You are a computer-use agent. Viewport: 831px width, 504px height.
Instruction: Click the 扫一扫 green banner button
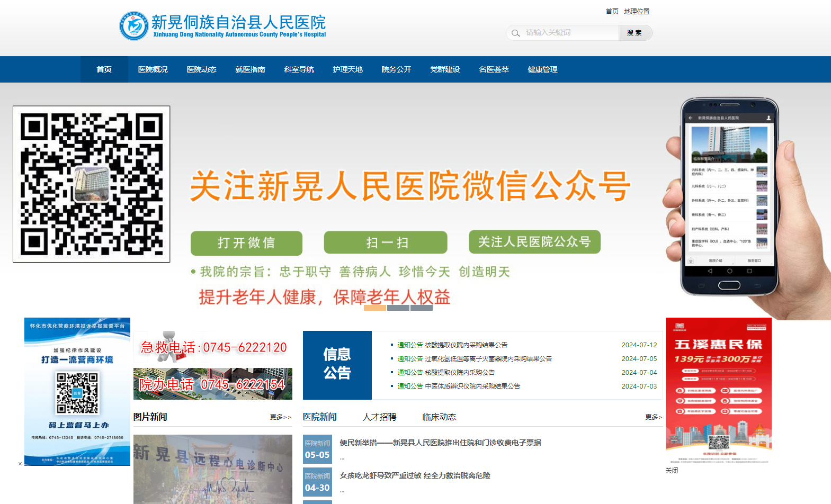click(386, 242)
